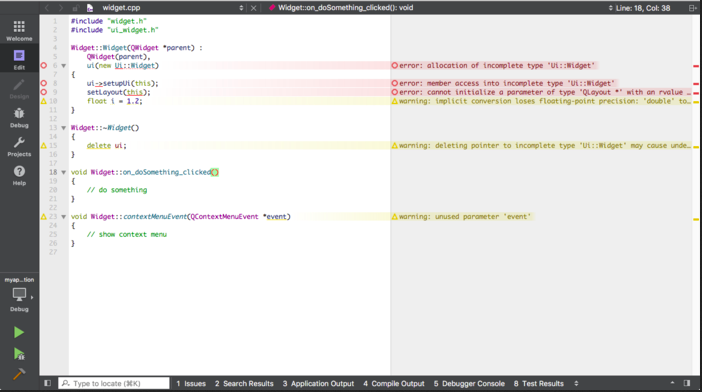Image resolution: width=702 pixels, height=392 pixels.
Task: Switch to Edit mode
Action: [x=19, y=60]
